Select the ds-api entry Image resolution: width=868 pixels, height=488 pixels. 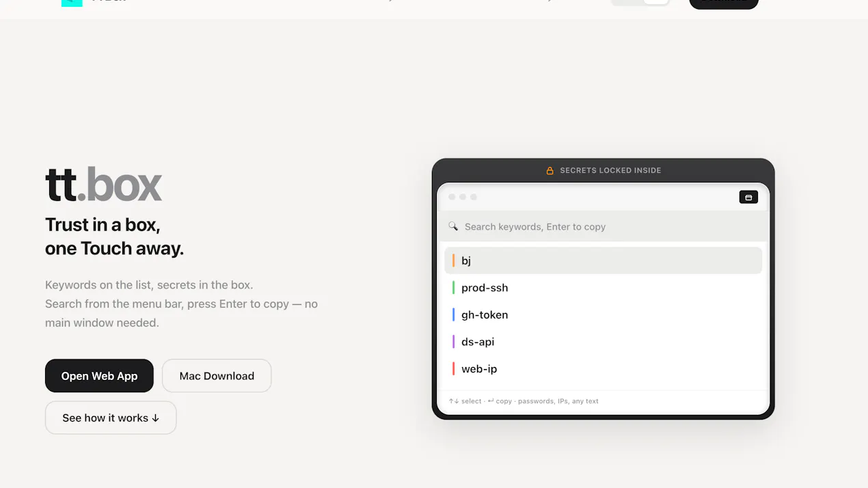[x=603, y=342]
